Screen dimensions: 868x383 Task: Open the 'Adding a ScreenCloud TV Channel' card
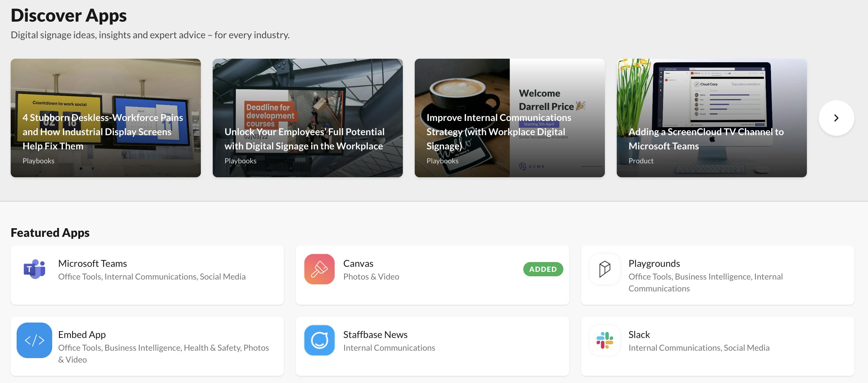point(711,118)
